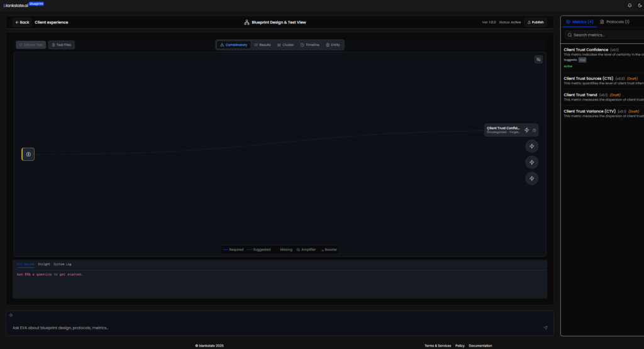Click the Publish button
Screen dimensions: 644x349
[536, 22]
